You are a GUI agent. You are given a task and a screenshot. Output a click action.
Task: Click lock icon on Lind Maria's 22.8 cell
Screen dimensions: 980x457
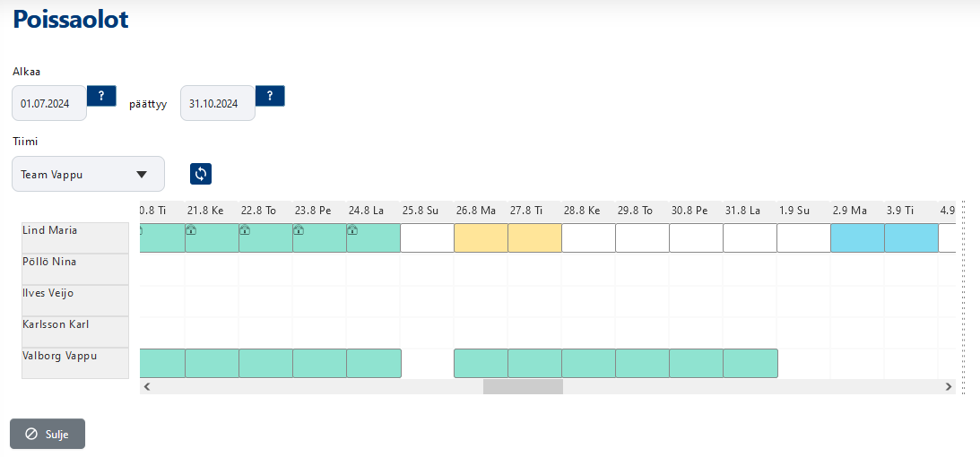[245, 230]
